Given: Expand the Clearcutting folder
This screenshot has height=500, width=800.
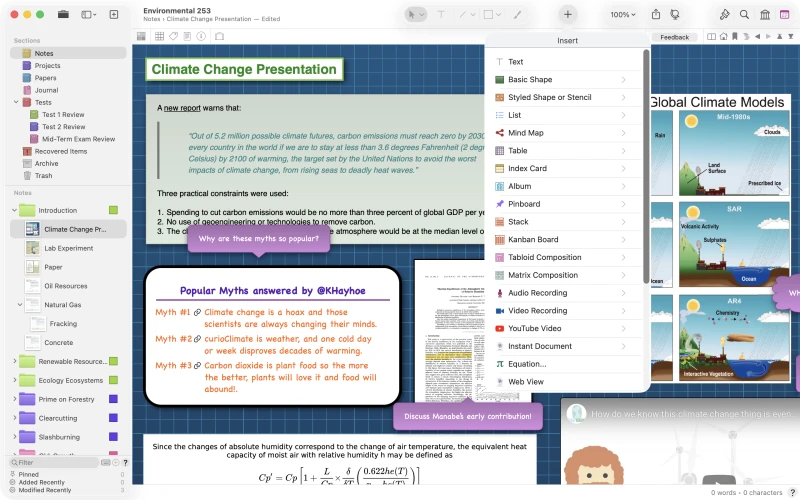Looking at the screenshot, I should click(x=14, y=418).
